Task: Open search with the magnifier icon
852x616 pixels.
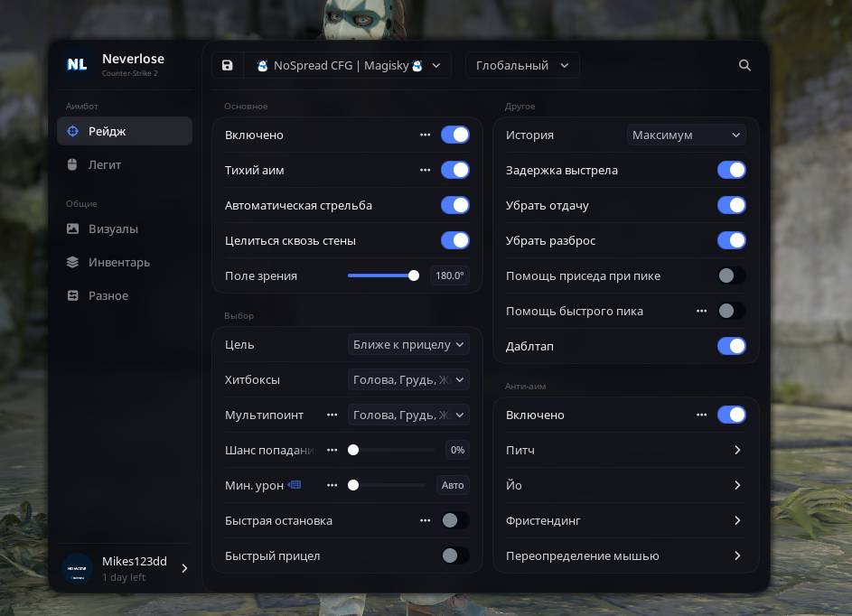Action: click(744, 66)
